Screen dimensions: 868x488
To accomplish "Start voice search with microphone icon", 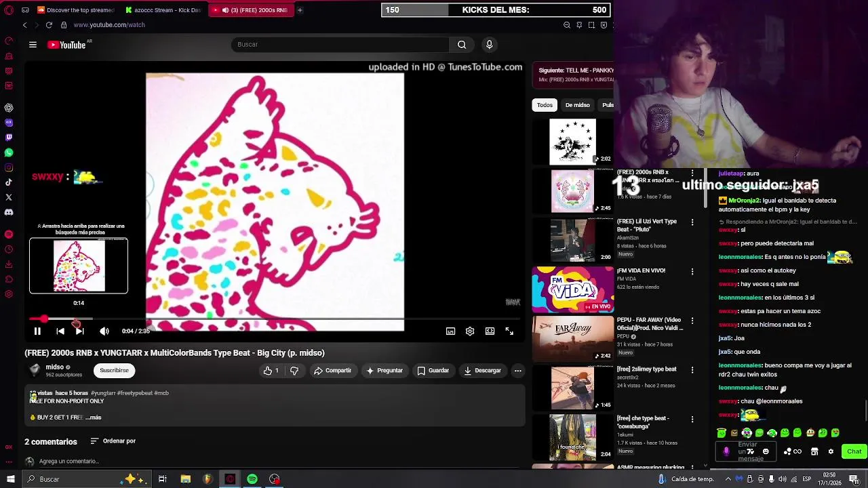I will pos(489,45).
